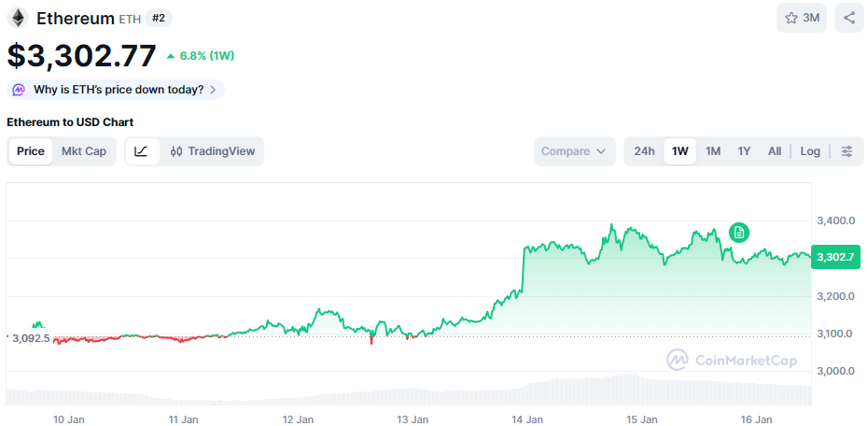Click the 3,092.5 baseline price label
Viewport: 868px width, 426px height.
tap(31, 338)
